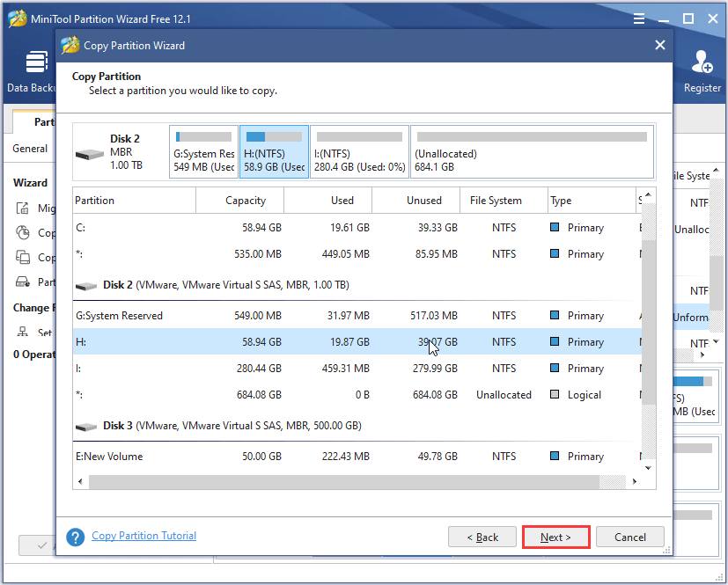The width and height of the screenshot is (728, 585).
Task: Sort by the Partition column header
Action: [x=134, y=201]
